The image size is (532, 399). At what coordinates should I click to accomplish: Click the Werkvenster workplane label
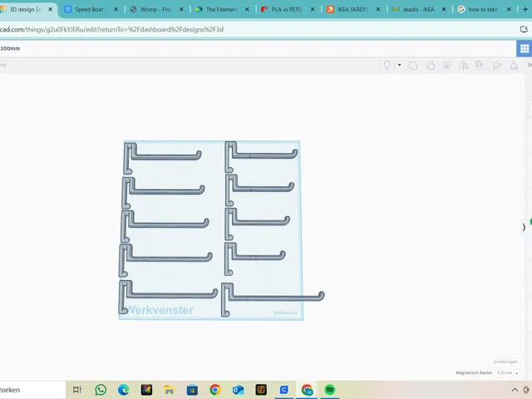(x=159, y=310)
